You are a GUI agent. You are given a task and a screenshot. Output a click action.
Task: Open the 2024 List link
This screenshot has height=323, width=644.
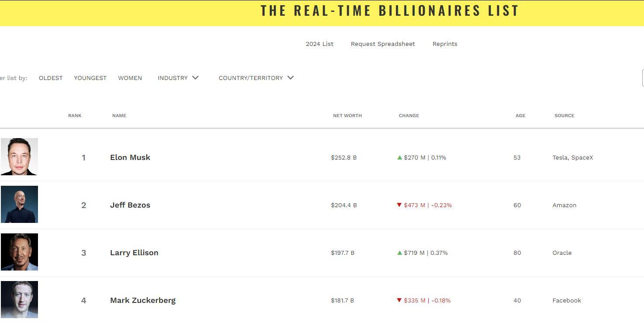click(320, 44)
